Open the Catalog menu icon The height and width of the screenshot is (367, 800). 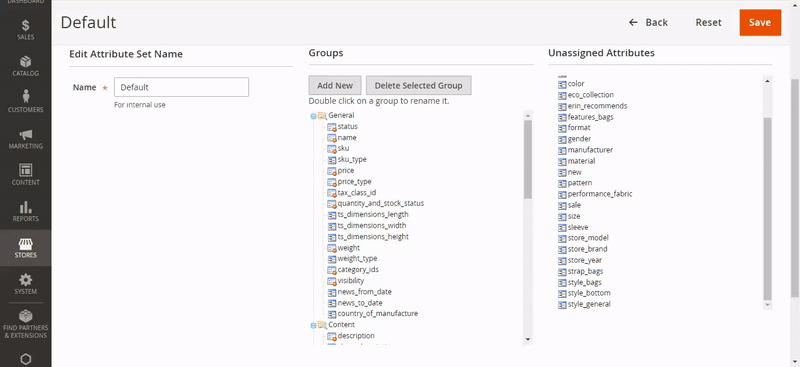click(26, 62)
